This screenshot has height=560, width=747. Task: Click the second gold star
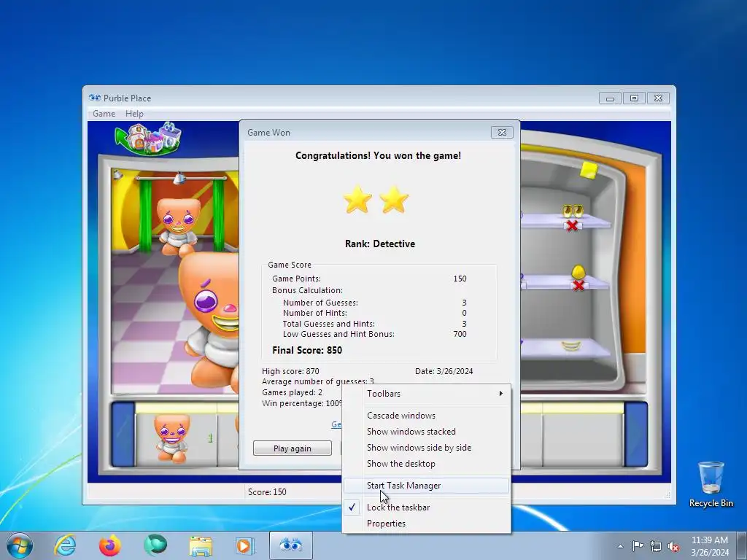394,200
